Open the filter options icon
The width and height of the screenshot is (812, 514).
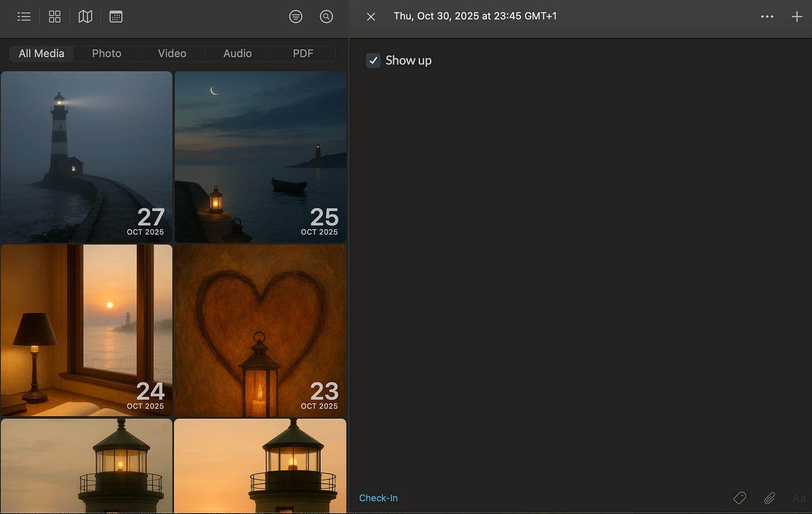[296, 17]
